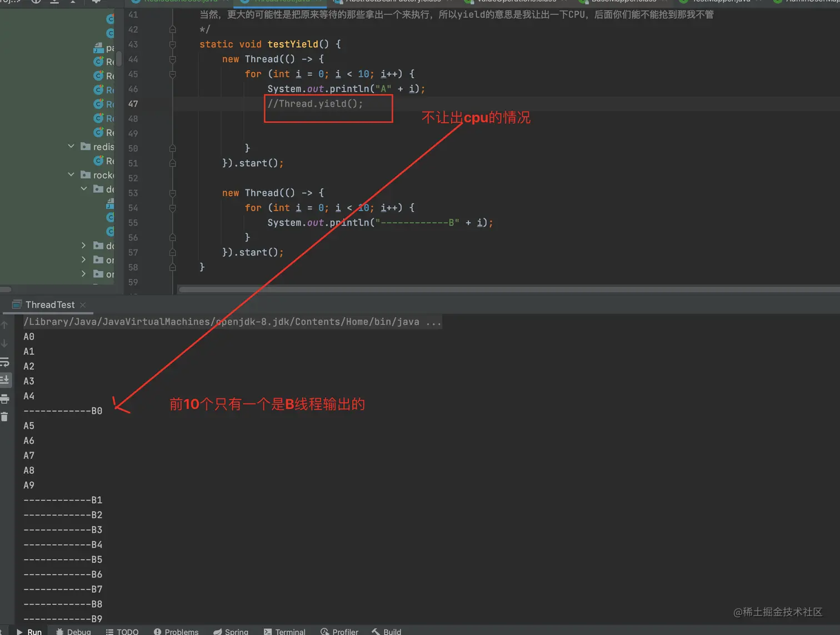Click the B5 console output line
The width and height of the screenshot is (840, 635).
63,559
